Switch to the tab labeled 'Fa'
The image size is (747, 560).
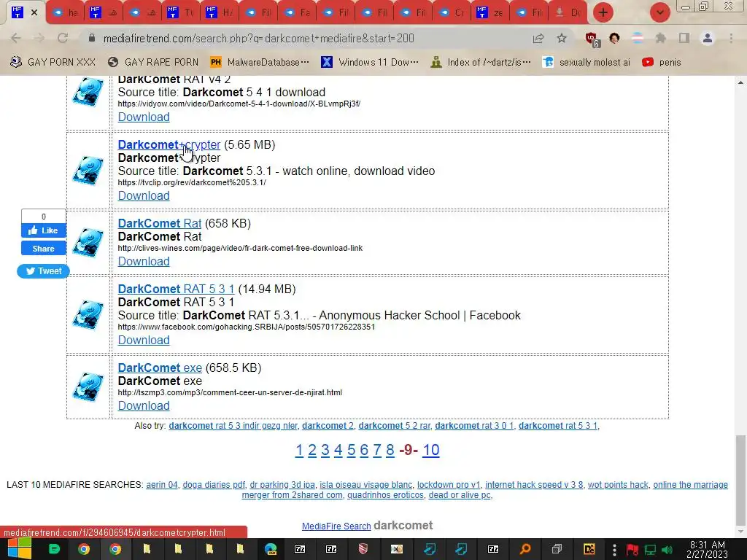pos(298,12)
